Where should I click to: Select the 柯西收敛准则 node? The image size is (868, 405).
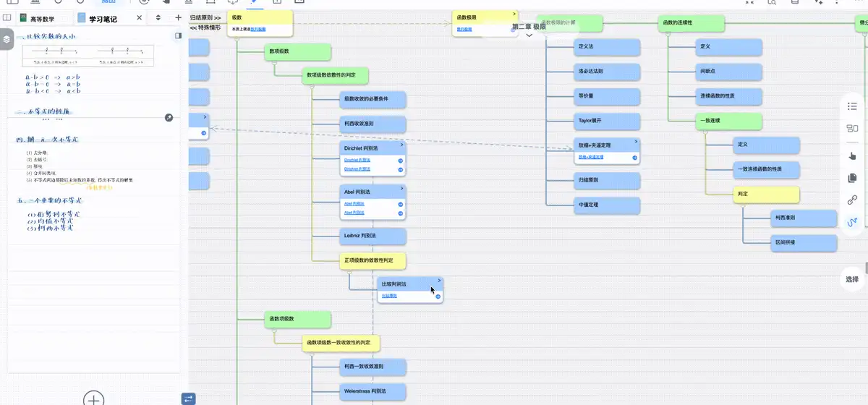point(373,124)
